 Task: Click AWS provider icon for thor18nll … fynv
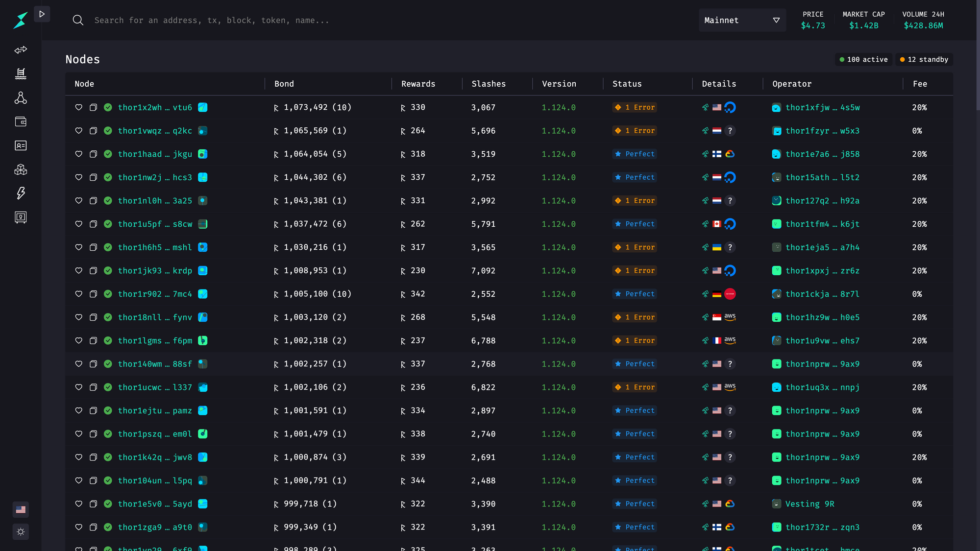click(x=730, y=317)
